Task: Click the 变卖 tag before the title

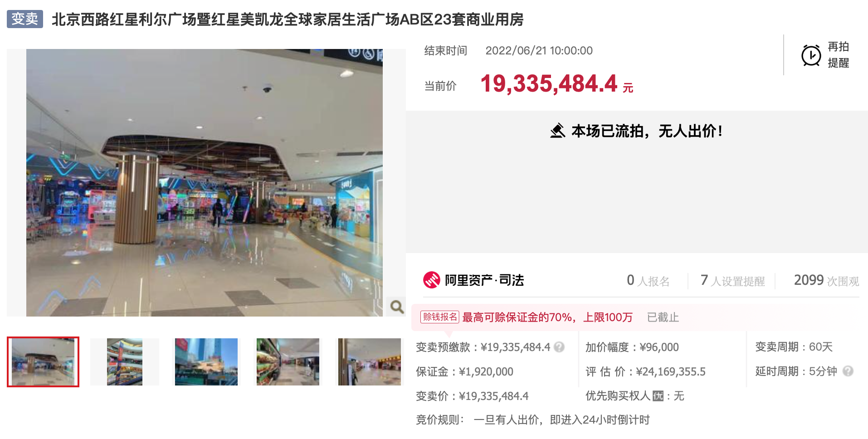Action: click(x=25, y=19)
